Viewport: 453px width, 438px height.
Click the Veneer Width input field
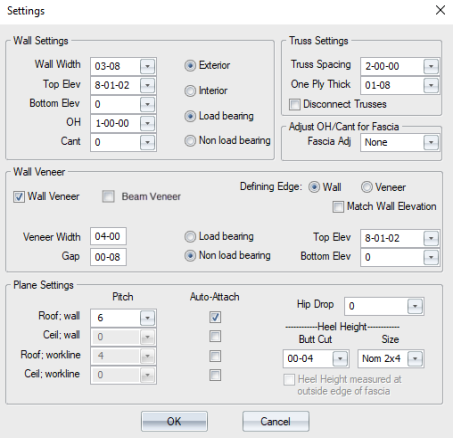pos(108,236)
